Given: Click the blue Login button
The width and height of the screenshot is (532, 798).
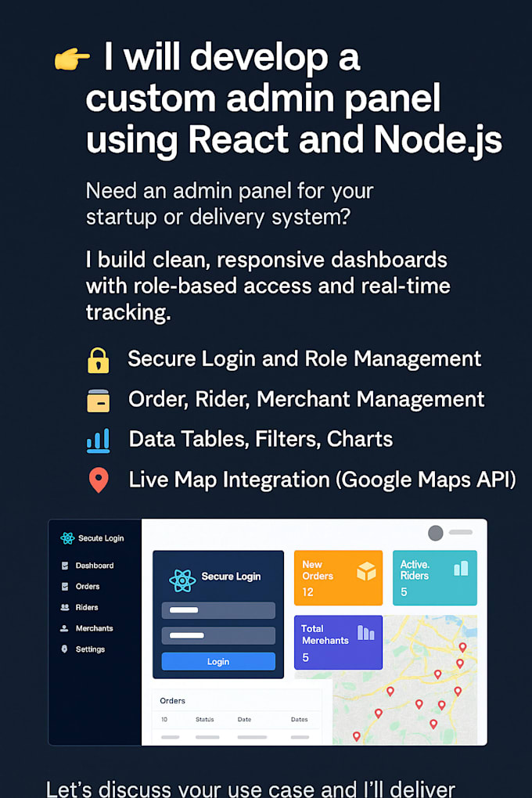Looking at the screenshot, I should tap(218, 661).
